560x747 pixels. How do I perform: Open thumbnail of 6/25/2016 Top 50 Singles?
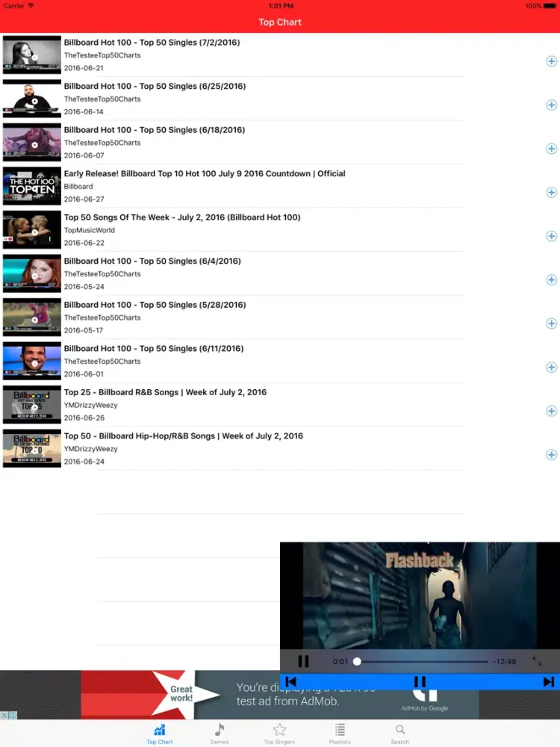32,99
